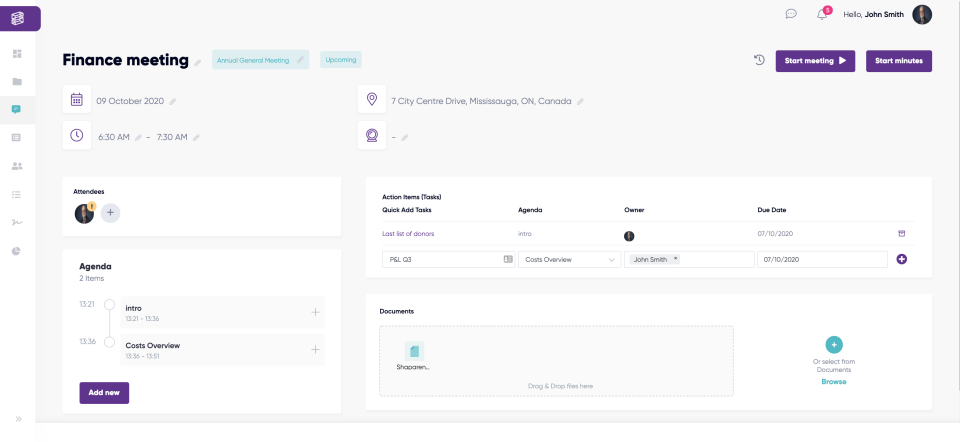
Task: Click owner avatar in donors task row
Action: [629, 236]
